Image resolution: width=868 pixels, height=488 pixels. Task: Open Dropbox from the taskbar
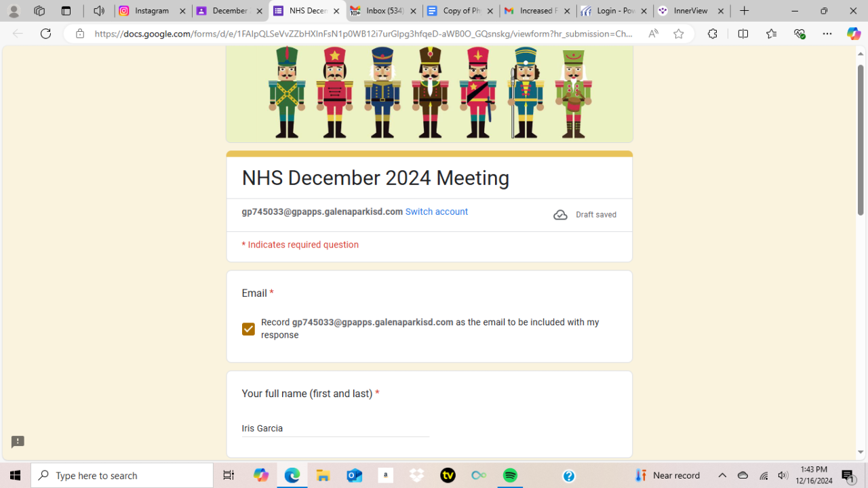416,476
